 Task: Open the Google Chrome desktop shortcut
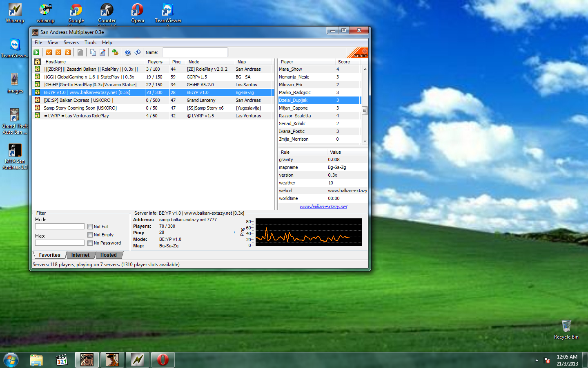pyautogui.click(x=76, y=13)
